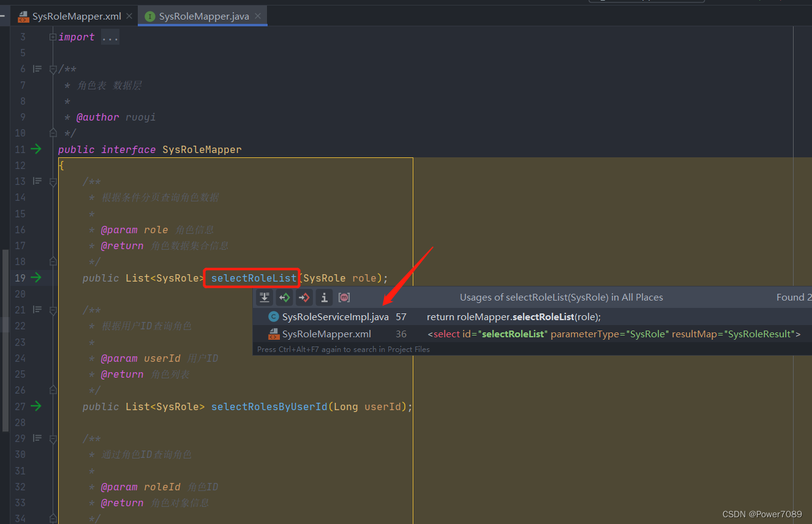The image size is (812, 524).
Task: Collapse Javadoc via end marker at line 26
Action: click(53, 390)
